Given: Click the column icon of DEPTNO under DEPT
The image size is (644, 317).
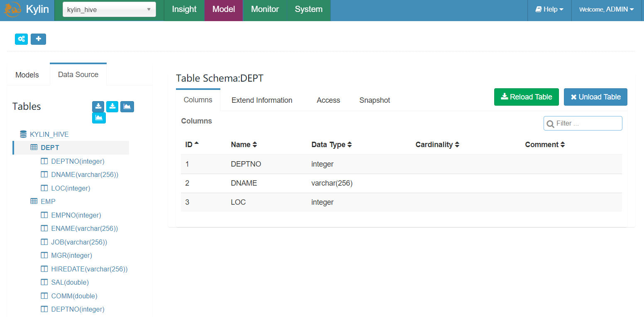Looking at the screenshot, I should pyautogui.click(x=44, y=161).
